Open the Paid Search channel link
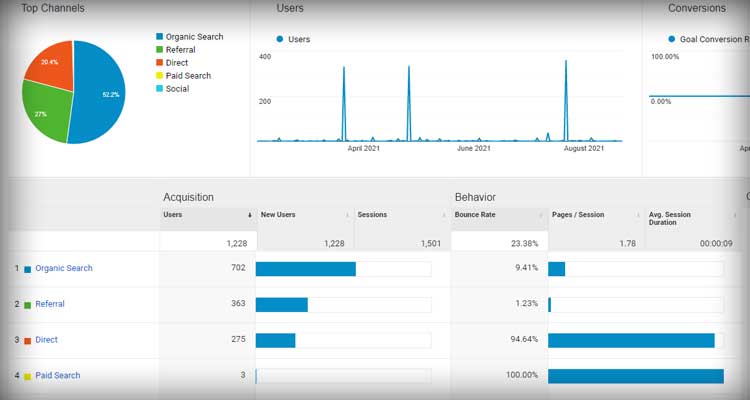The width and height of the screenshot is (750, 400). [x=57, y=376]
